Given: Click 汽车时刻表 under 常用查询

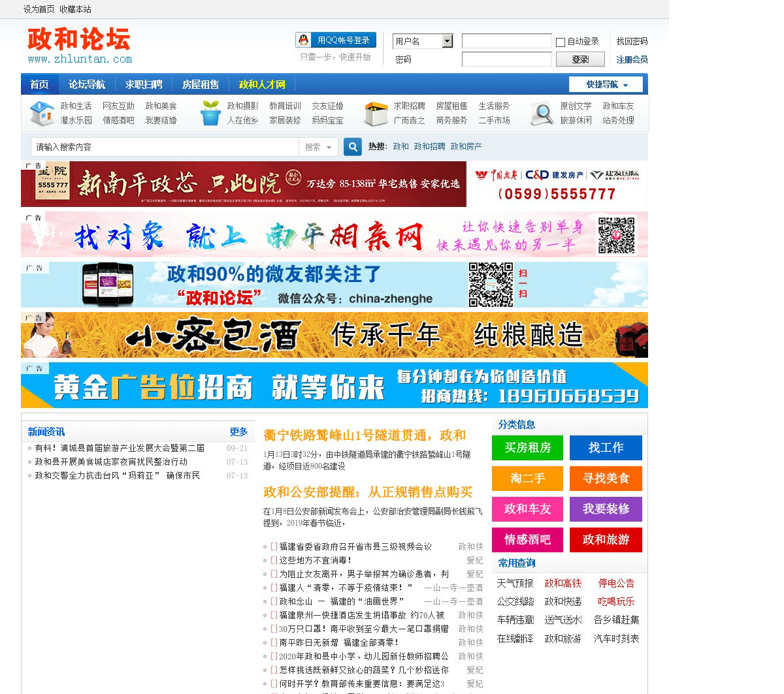Looking at the screenshot, I should (x=616, y=639).
